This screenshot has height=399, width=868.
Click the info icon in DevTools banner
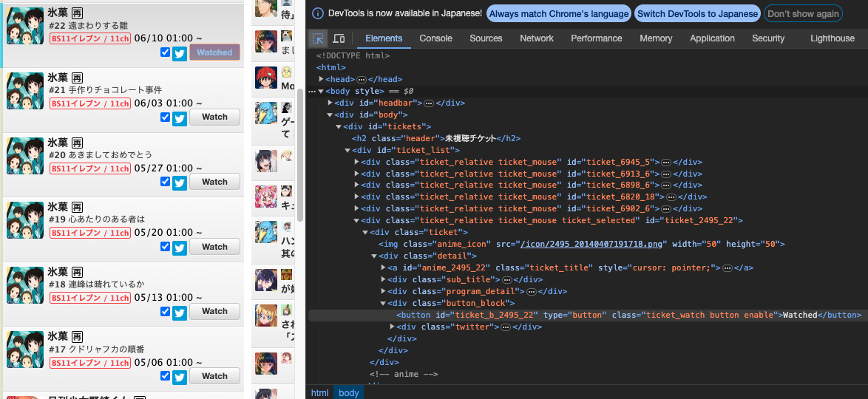[x=318, y=13]
